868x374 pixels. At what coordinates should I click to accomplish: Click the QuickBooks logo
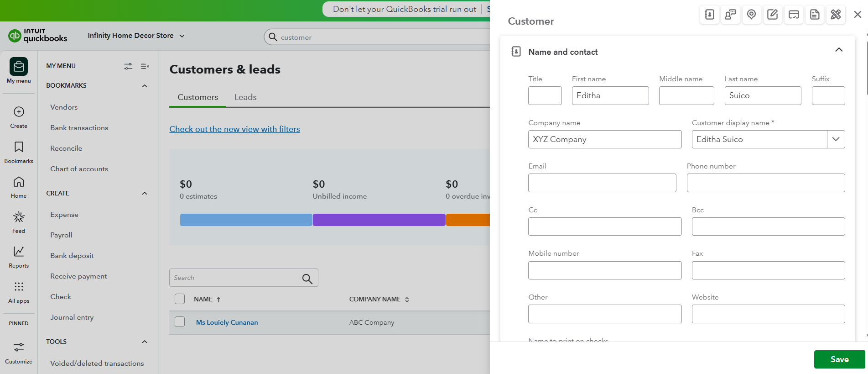click(38, 35)
